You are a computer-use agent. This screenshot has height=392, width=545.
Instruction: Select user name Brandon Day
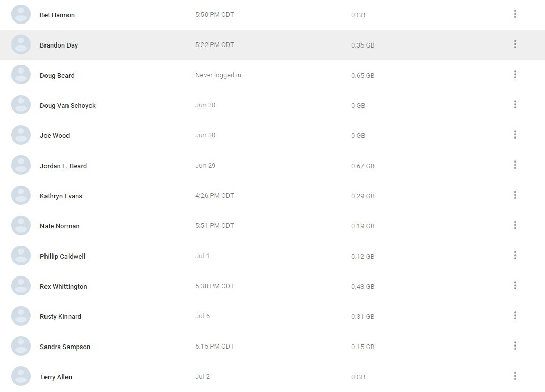[x=59, y=45]
